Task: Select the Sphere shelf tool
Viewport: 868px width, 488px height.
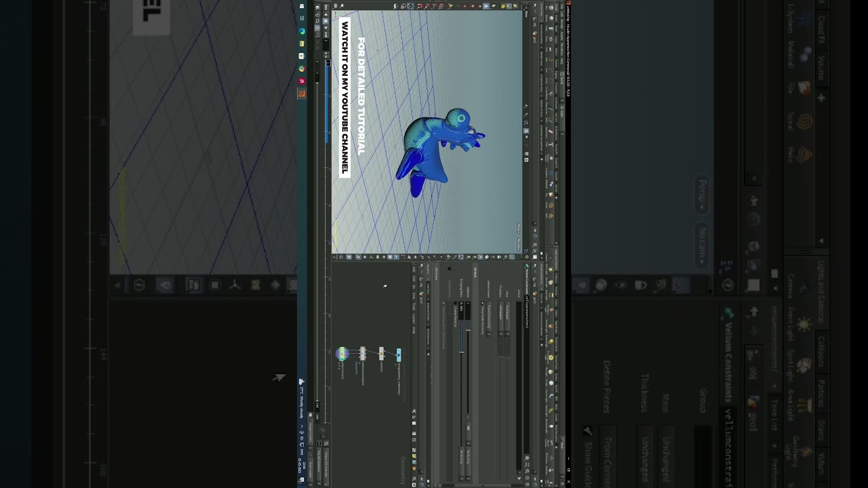Action: click(x=551, y=18)
